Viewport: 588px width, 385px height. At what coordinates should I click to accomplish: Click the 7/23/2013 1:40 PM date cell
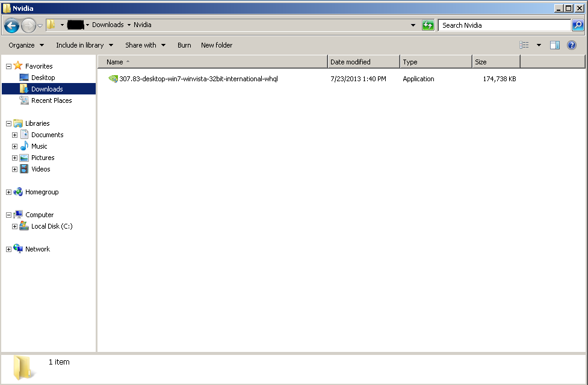coord(358,79)
